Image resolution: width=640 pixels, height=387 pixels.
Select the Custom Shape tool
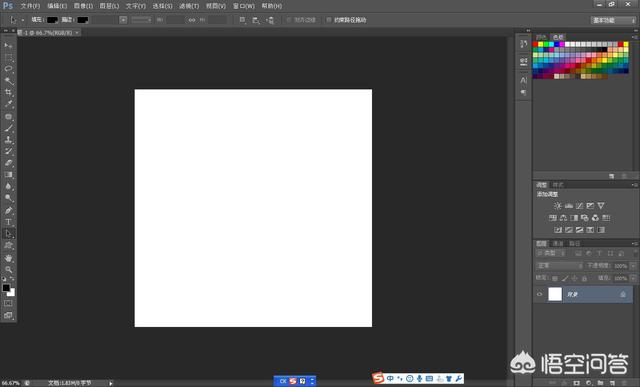(x=8, y=246)
